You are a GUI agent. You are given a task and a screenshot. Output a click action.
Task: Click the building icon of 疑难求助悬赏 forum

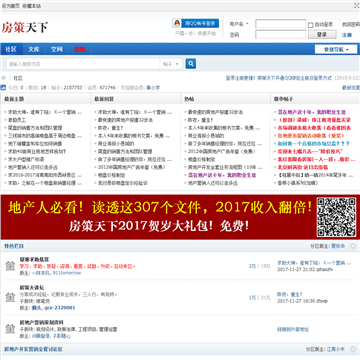point(10,266)
